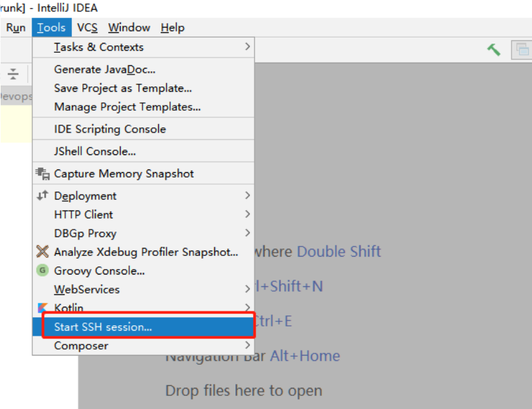Choose Generate JavaDoc from Tools menu
The width and height of the screenshot is (532, 409).
pos(105,69)
